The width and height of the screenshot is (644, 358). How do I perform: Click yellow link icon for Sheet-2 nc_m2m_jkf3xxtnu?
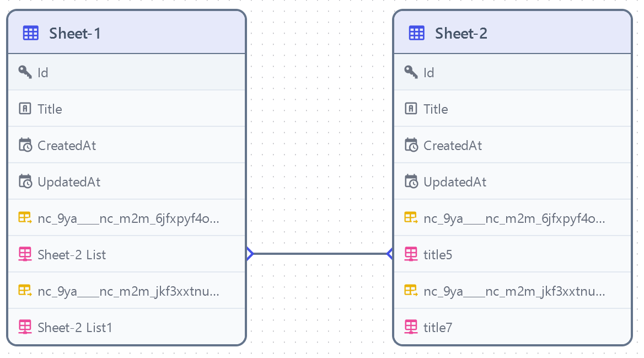(x=411, y=290)
